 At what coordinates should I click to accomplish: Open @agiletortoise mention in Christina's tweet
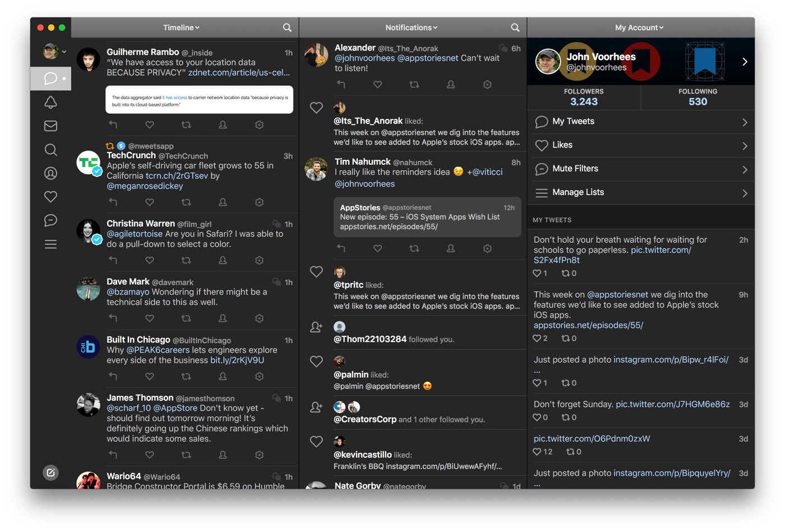[x=135, y=234]
